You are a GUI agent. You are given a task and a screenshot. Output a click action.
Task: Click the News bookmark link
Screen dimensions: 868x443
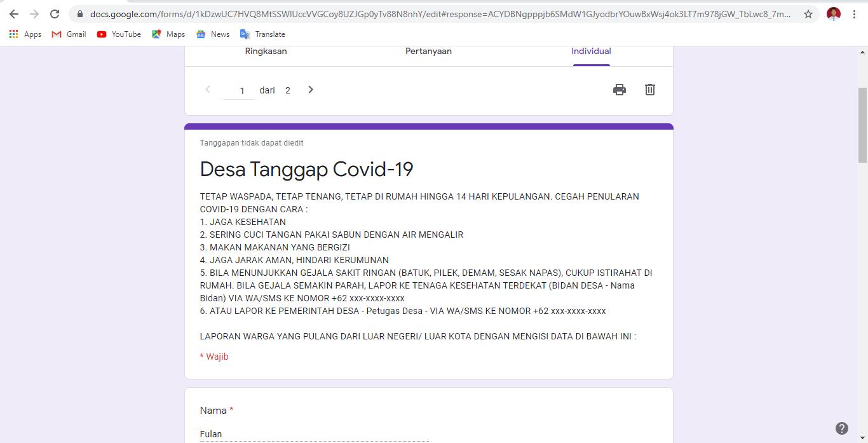coord(212,34)
